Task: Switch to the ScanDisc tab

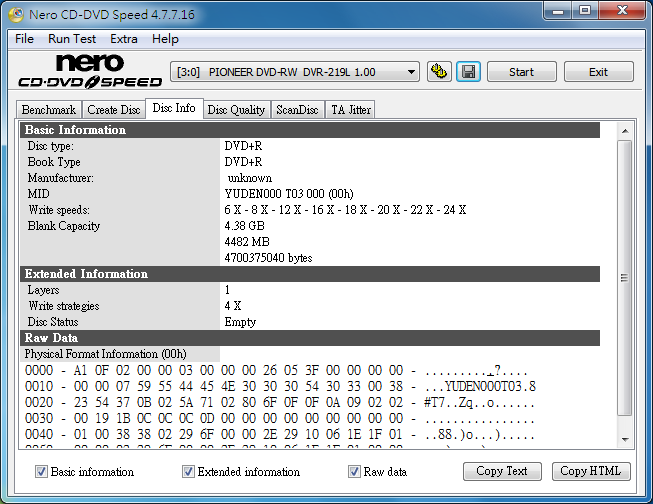Action: tap(297, 110)
